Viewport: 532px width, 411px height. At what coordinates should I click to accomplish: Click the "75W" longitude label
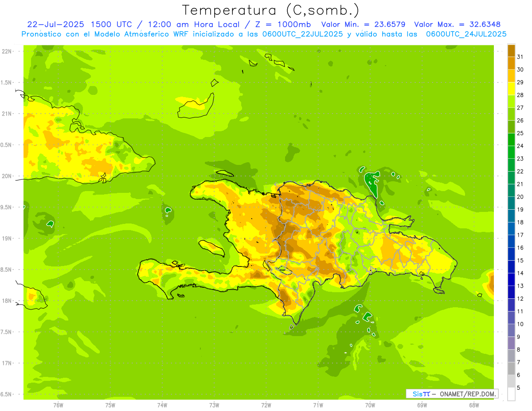coord(110,405)
